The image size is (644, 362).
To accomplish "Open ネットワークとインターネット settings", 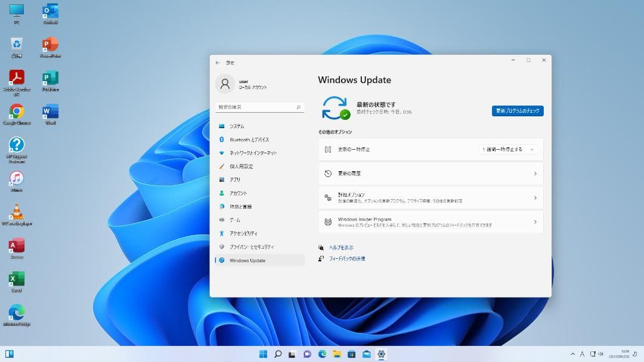I will point(252,153).
